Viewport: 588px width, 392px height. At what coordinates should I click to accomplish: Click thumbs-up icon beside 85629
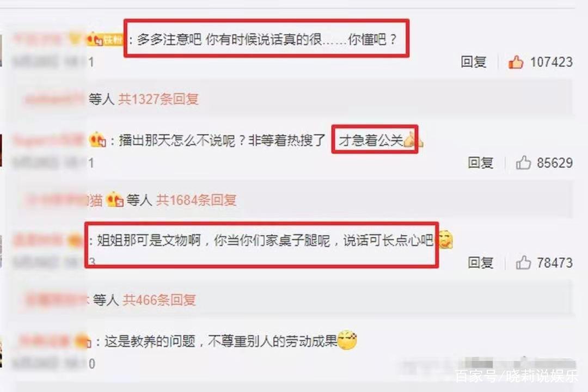point(523,163)
